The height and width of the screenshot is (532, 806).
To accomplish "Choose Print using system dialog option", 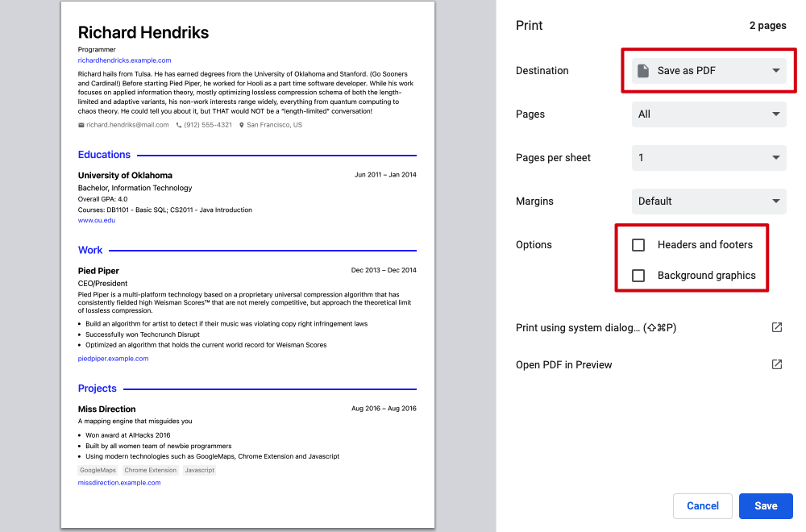I will tap(595, 327).
